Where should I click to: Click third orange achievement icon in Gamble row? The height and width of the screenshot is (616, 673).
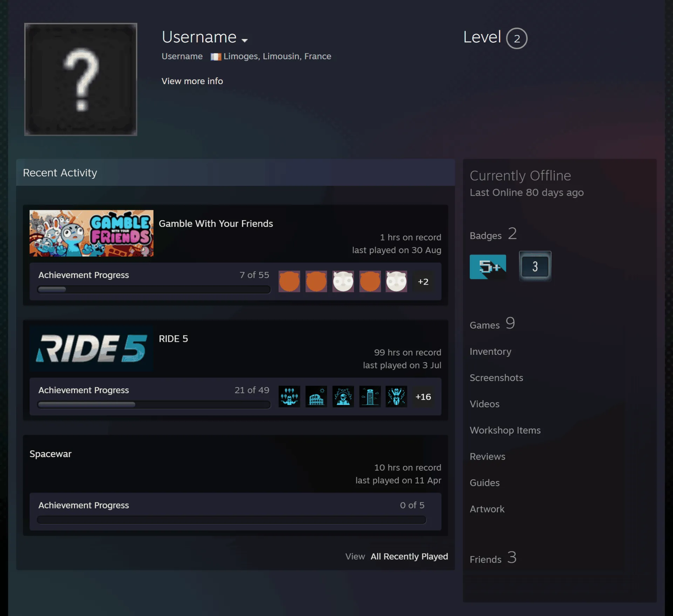coord(370,281)
